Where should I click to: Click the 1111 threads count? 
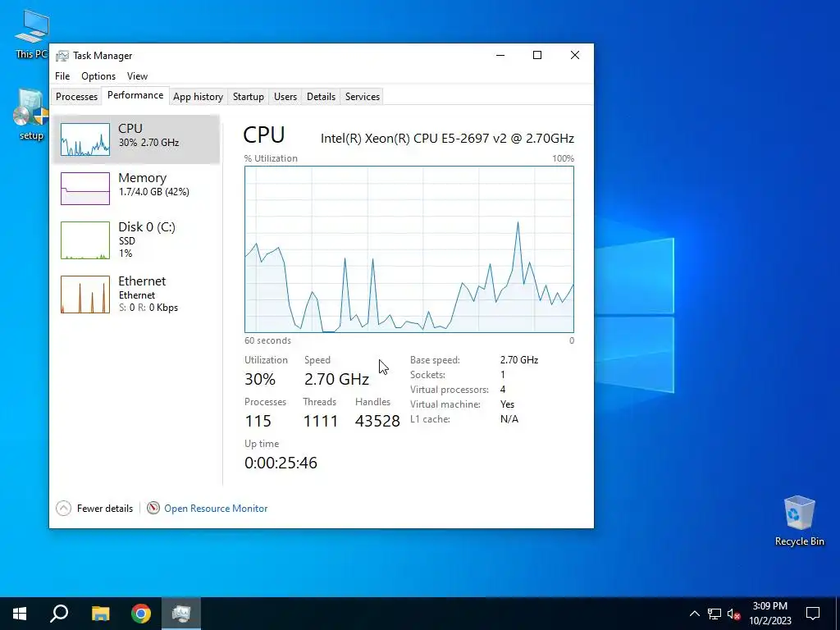click(321, 421)
